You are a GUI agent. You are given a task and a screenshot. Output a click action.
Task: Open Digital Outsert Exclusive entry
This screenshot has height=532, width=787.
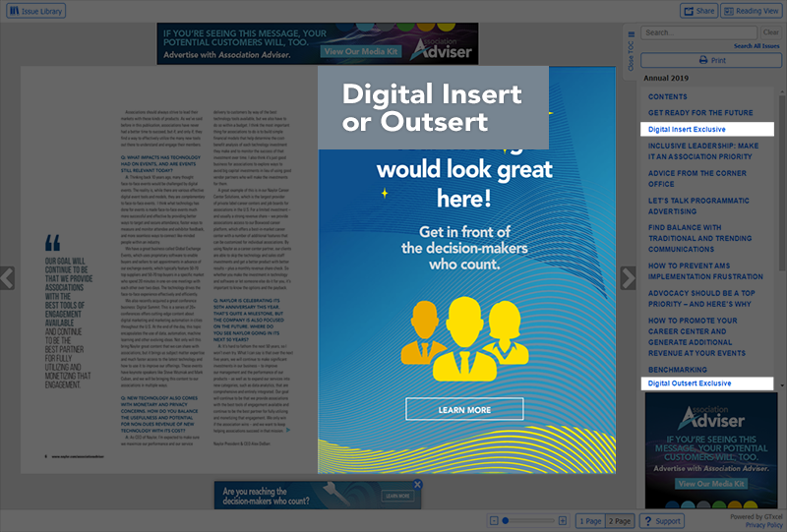point(689,383)
